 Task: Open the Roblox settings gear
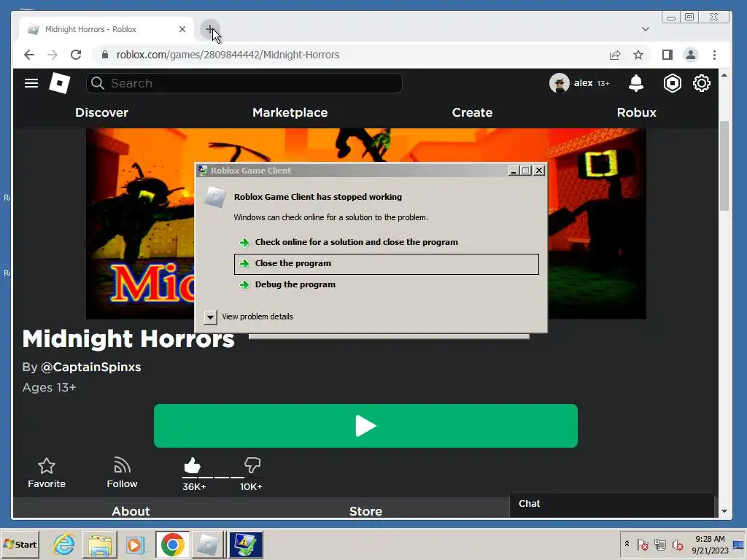[702, 83]
